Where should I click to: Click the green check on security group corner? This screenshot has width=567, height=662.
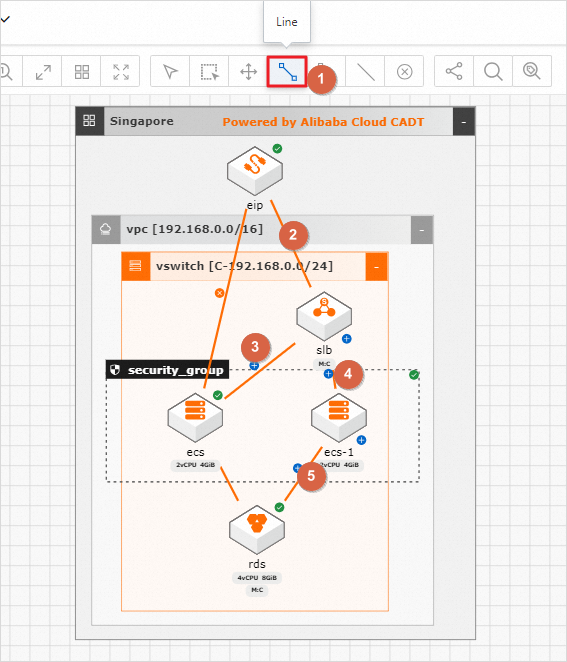coord(414,374)
